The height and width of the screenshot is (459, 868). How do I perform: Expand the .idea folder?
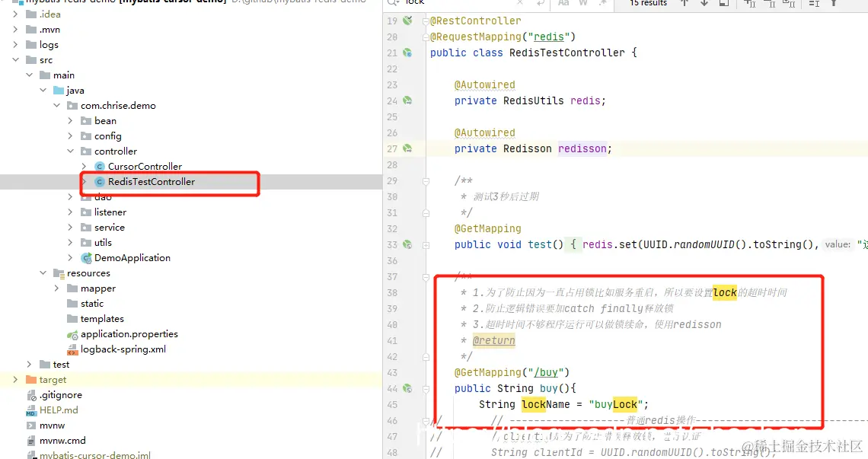point(15,14)
